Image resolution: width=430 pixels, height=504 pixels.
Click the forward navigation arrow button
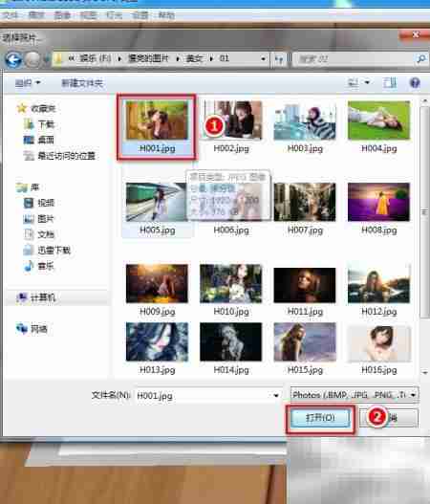32,60
